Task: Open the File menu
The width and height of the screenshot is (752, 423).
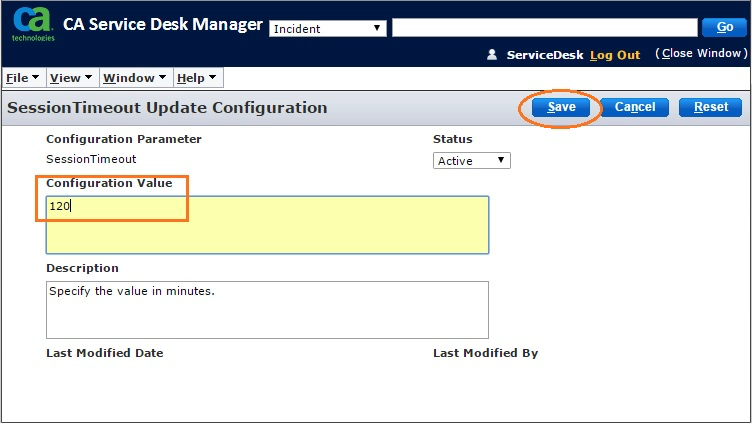Action: (23, 78)
